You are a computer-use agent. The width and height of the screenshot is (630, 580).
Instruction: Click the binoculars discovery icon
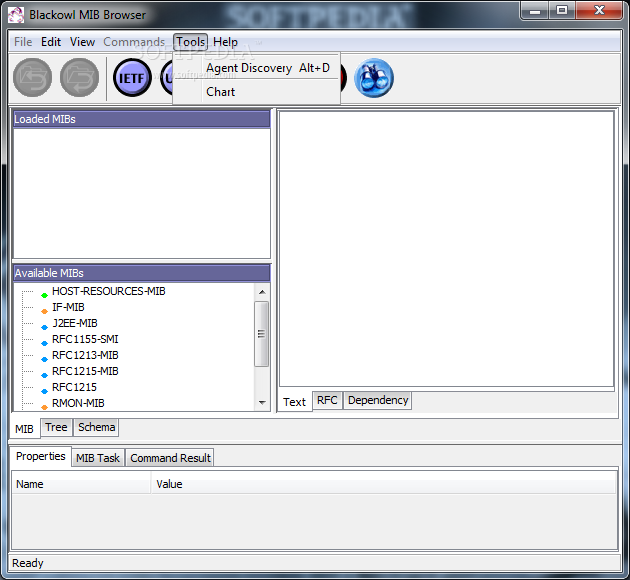click(374, 78)
